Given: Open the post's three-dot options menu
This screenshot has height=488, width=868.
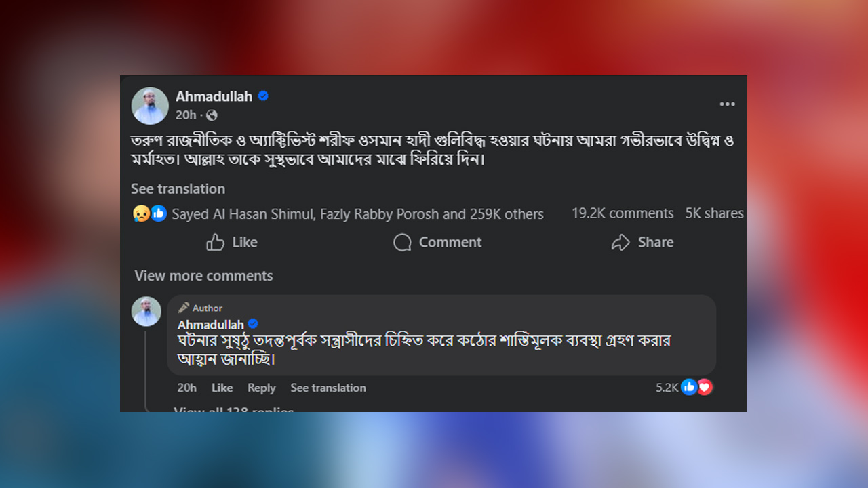Looking at the screenshot, I should click(x=727, y=104).
